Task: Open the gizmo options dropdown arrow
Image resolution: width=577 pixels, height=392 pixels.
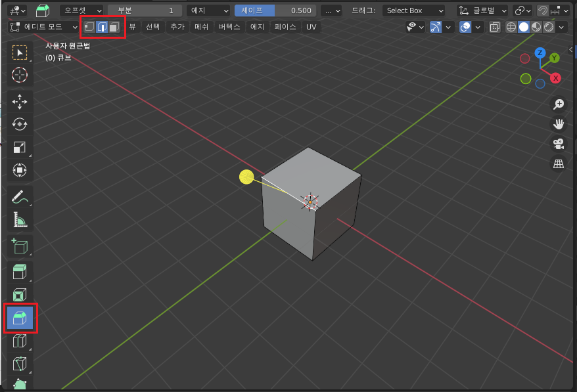Action: (x=448, y=27)
